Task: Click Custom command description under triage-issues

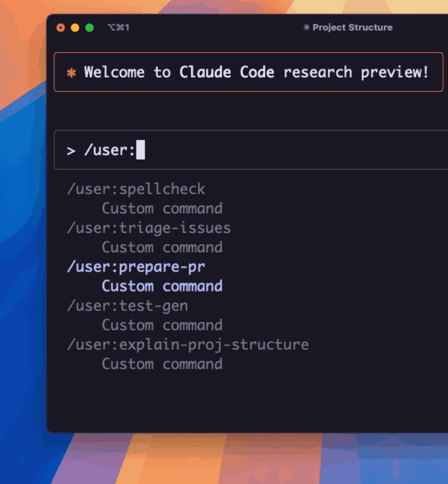Action: pos(162,248)
